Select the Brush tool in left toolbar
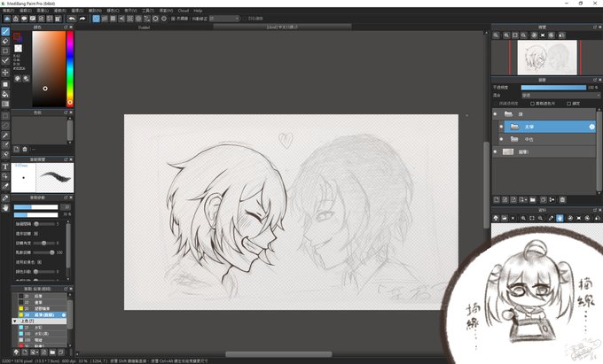 click(x=5, y=31)
